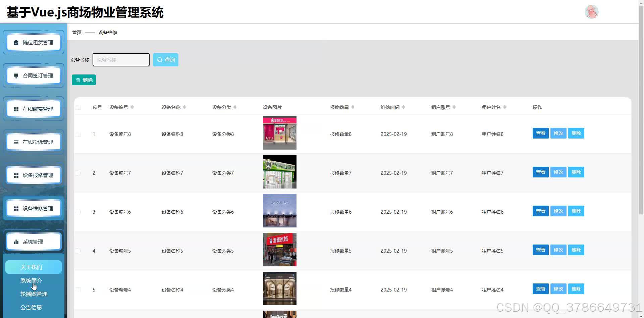The width and height of the screenshot is (644, 318).
Task: Click the 设备维修 breadcrumb text
Action: [108, 33]
